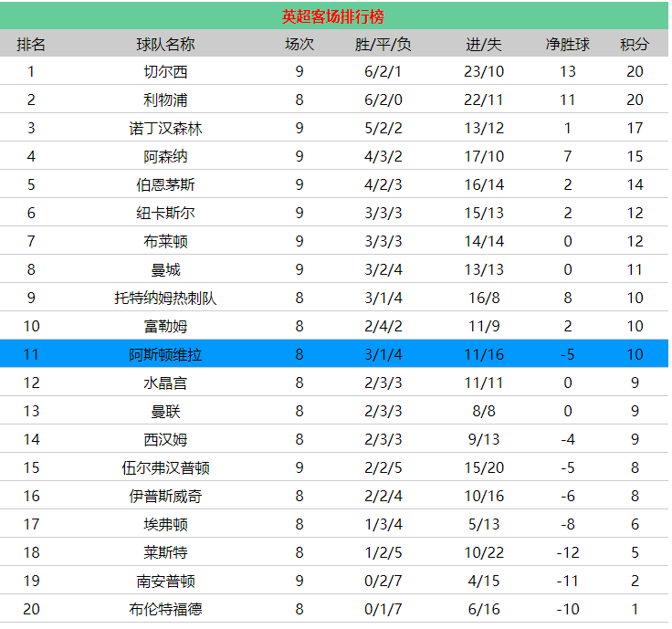
Task: Click the title 英超客场排行榜
Action: (x=332, y=16)
